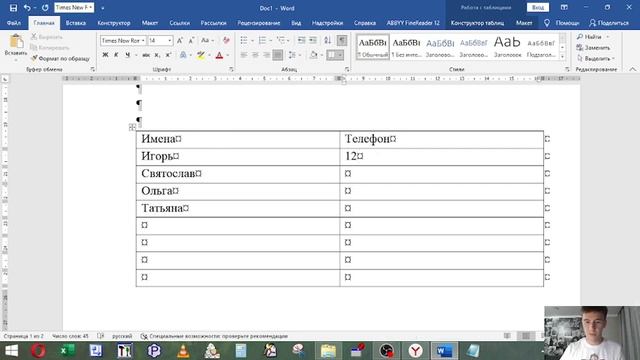
Task: Toggle show paragraph marks
Action: click(342, 40)
